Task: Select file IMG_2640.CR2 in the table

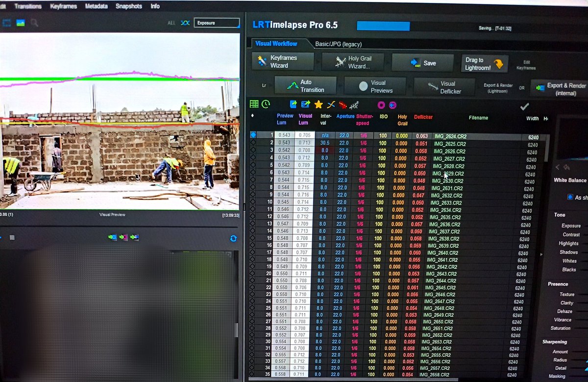Action: [443, 253]
